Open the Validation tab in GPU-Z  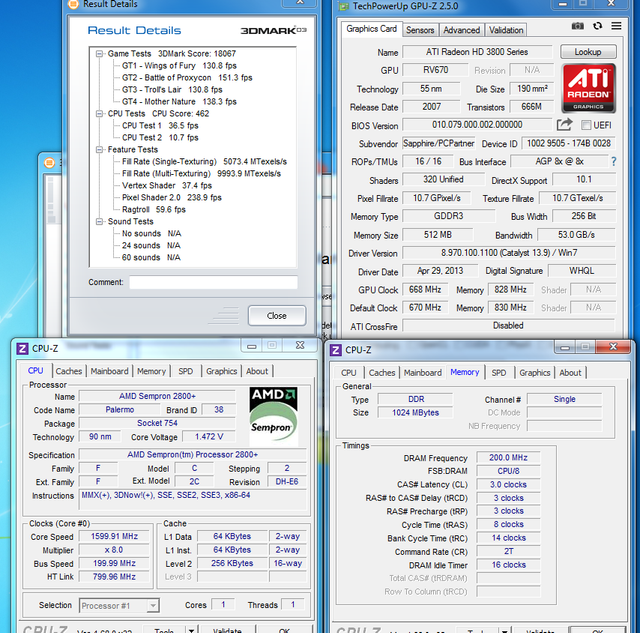pos(506,30)
